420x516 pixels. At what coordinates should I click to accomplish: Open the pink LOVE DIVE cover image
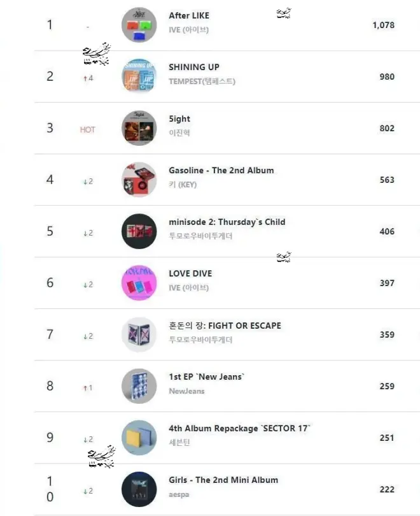(139, 283)
